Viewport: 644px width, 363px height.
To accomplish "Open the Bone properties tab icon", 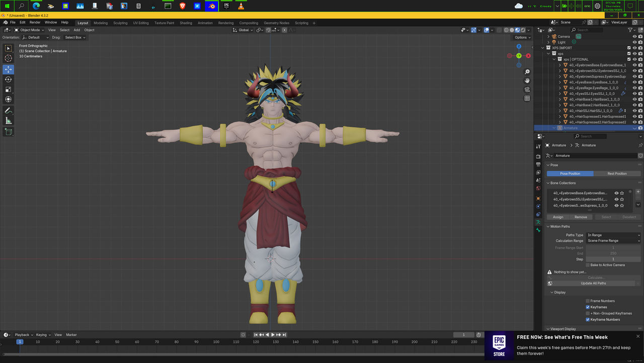I will point(538,230).
